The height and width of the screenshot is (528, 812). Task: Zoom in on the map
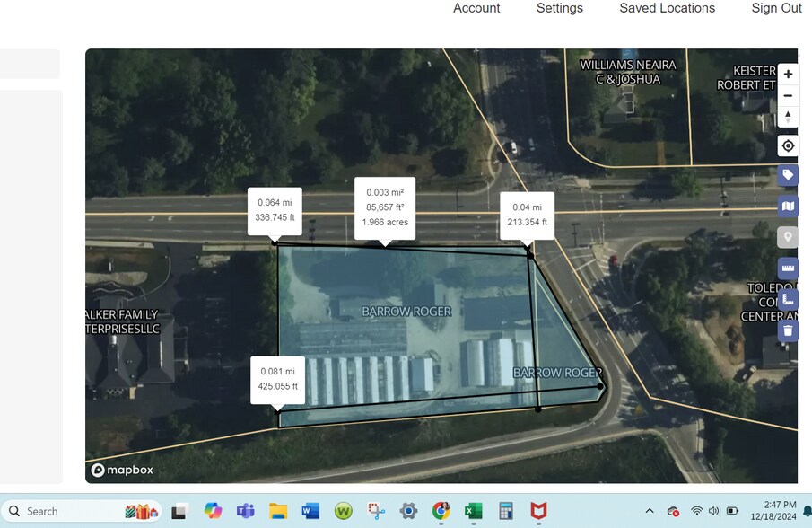[788, 75]
